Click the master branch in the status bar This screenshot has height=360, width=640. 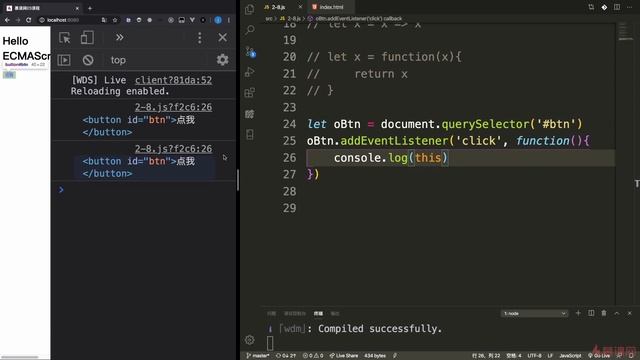coord(258,356)
